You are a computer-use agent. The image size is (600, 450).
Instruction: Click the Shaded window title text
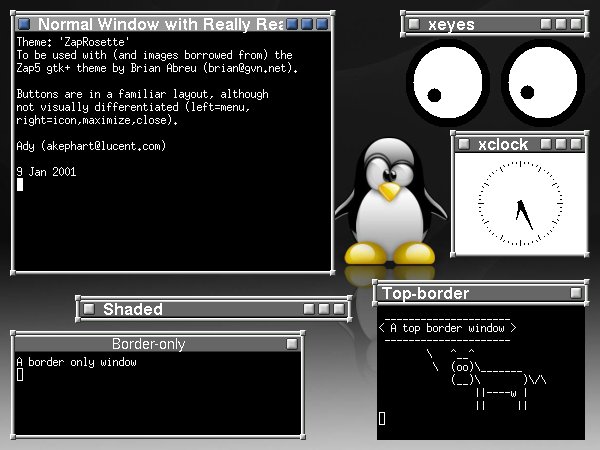[133, 309]
